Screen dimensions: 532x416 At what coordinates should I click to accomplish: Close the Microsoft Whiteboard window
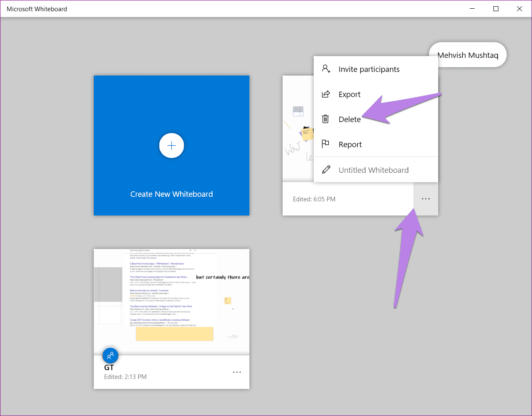pyautogui.click(x=520, y=9)
